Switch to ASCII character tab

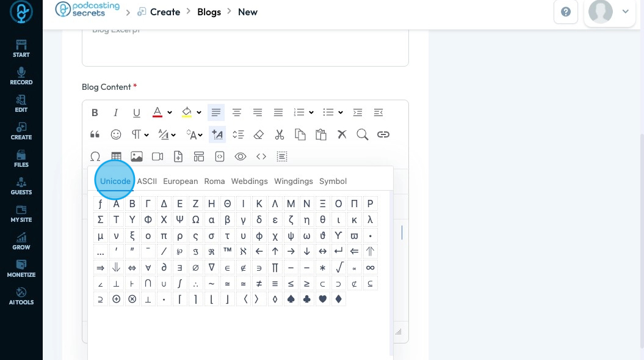(147, 181)
